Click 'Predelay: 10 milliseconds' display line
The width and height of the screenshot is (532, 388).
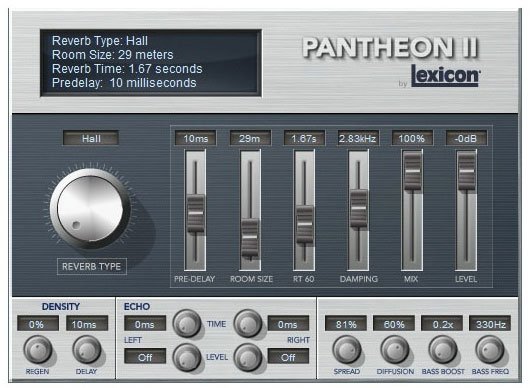124,82
